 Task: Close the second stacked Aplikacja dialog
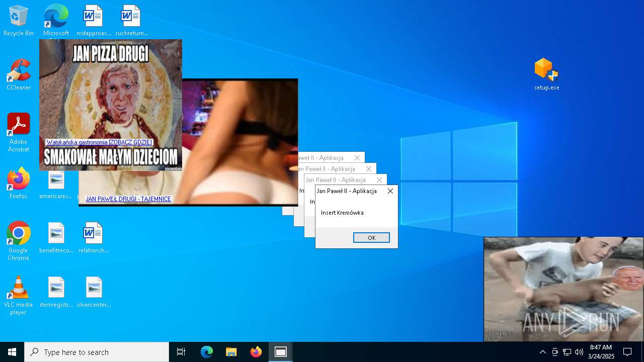point(380,180)
